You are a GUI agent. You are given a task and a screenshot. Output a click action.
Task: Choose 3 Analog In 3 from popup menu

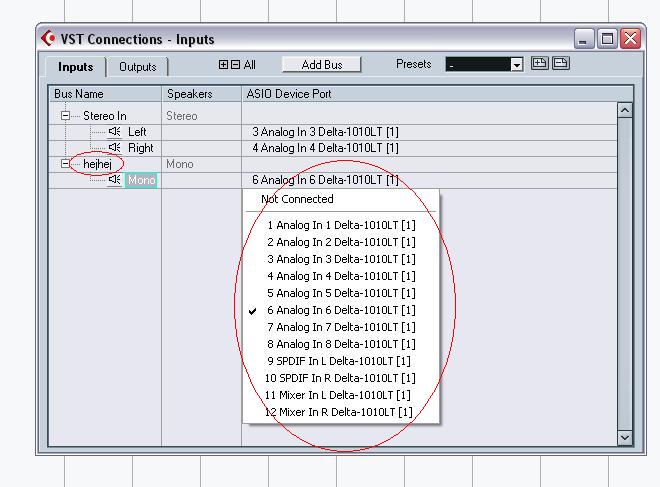pyautogui.click(x=341, y=259)
